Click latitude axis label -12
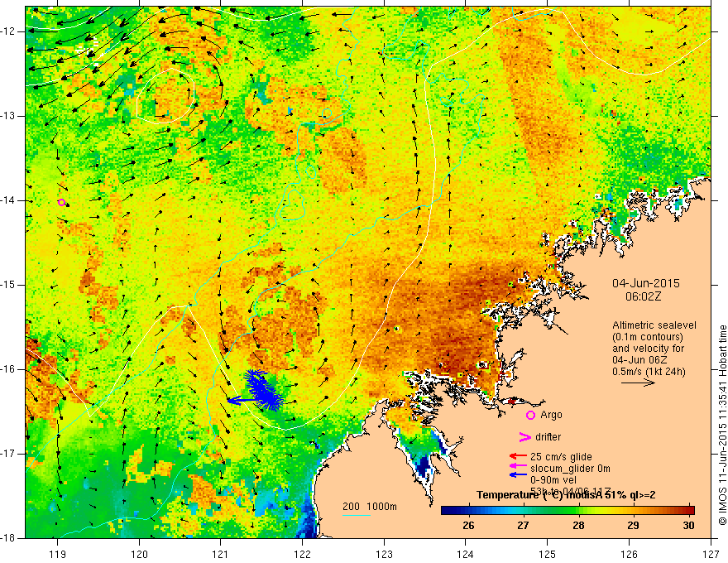This screenshot has width=728, height=563. pos(8,31)
